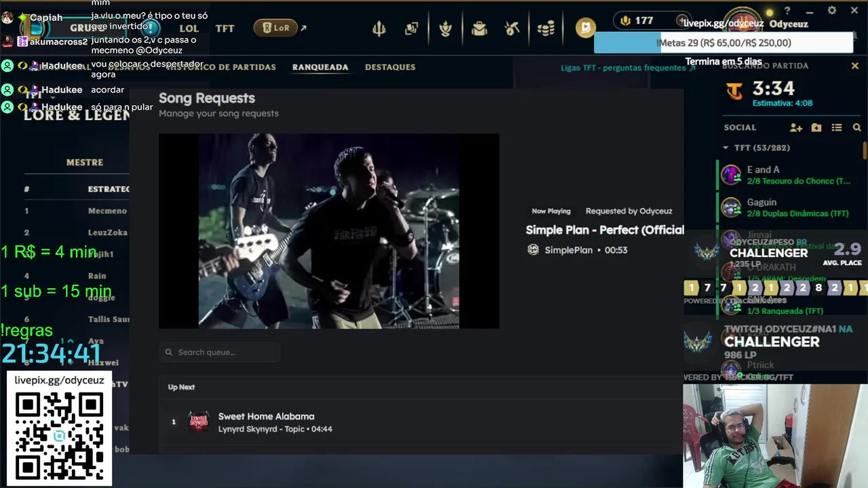Click the Lynyrd Skynyrd album thumbnail
Screen dimensions: 868x488
pos(198,422)
